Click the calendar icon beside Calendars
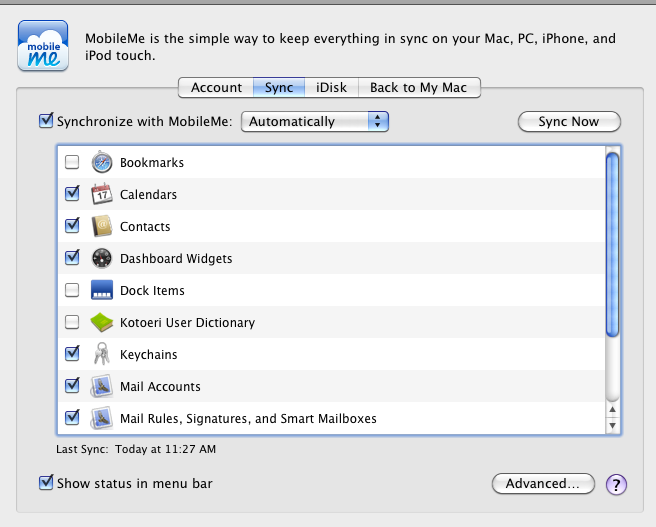The image size is (656, 527). pos(102,194)
